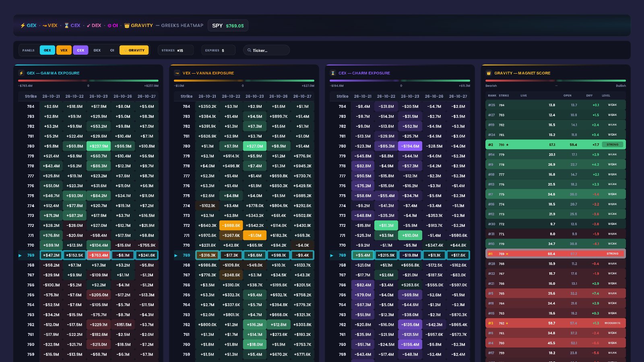Click the Gravity Bearish-to-Bullish scale bar
The image size is (644, 362).
[x=555, y=80]
